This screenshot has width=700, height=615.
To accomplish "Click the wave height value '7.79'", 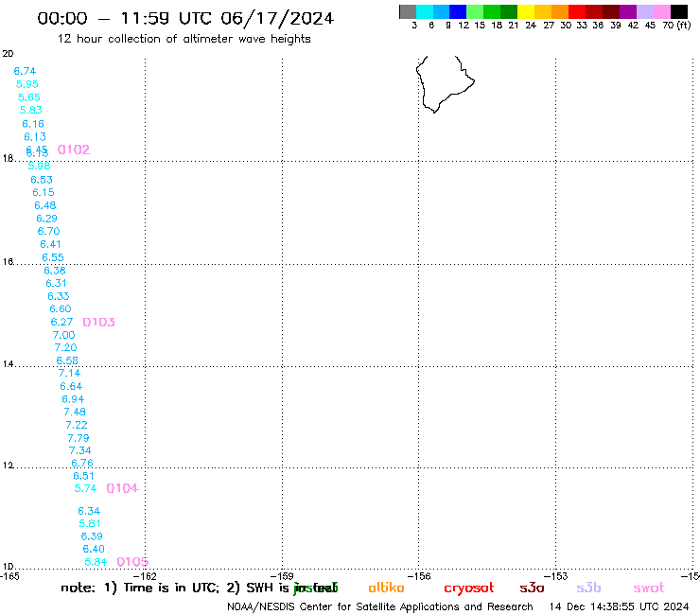I will 79,438.
